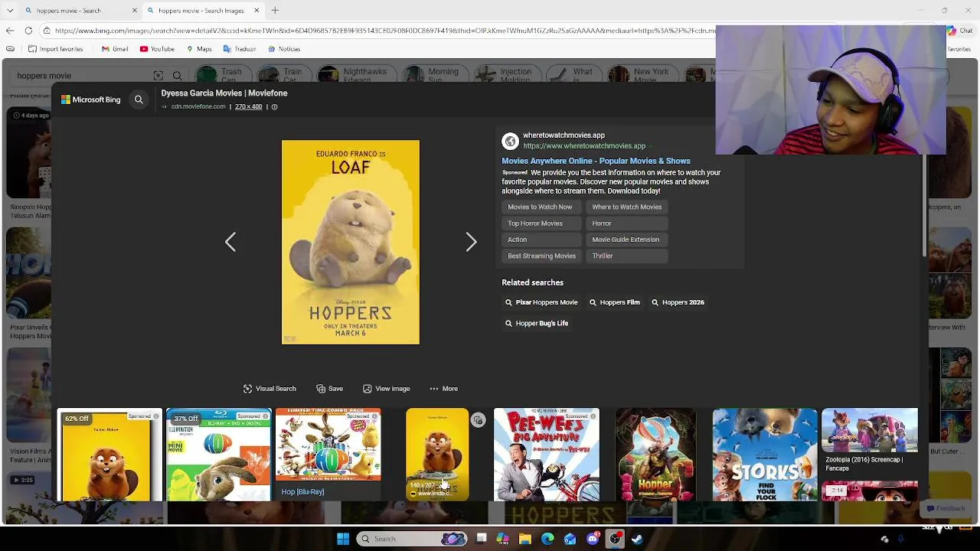
Task: Save the Hoppers poster image
Action: click(329, 389)
